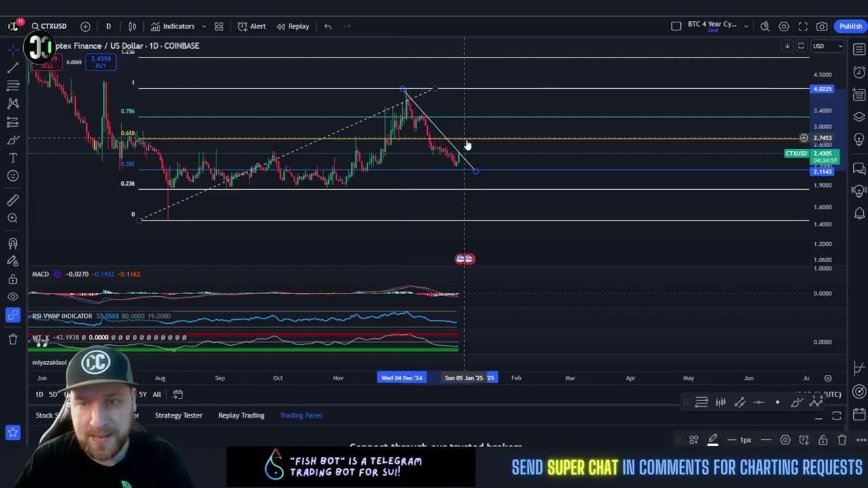Open the notifications bell panel
This screenshot has height=488, width=868.
point(859,213)
